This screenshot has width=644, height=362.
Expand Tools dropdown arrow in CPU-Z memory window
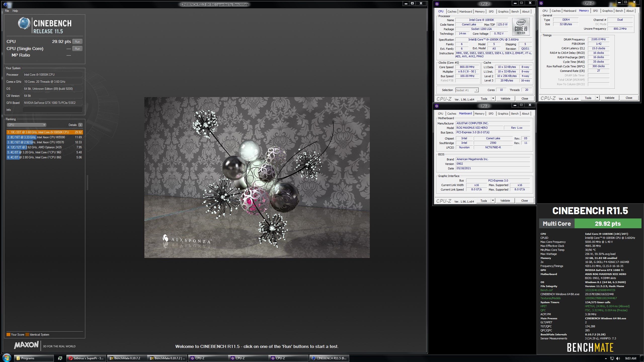coord(597,98)
